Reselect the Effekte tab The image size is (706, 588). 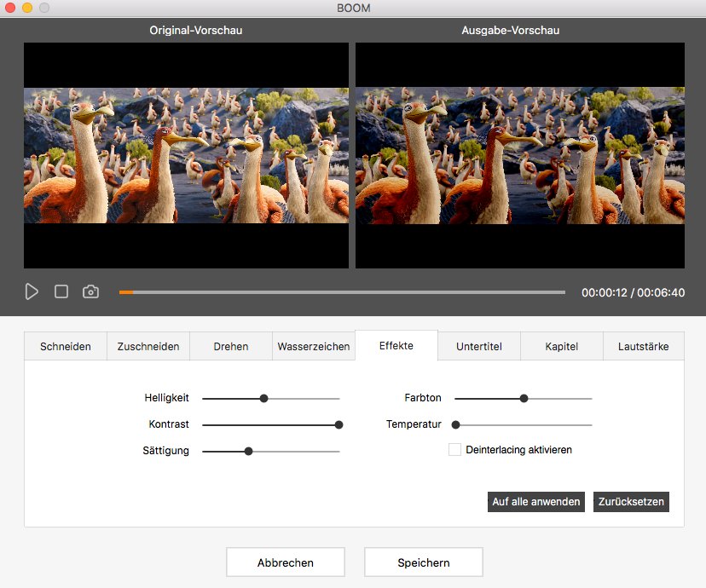tap(396, 346)
